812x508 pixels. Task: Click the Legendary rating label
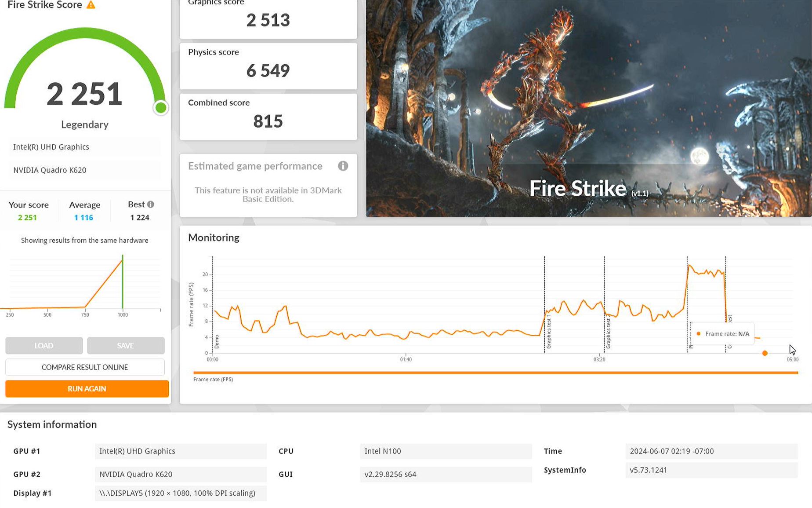pyautogui.click(x=85, y=124)
